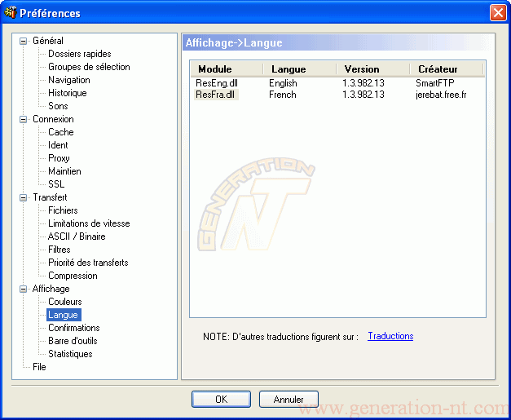This screenshot has width=511, height=420.
Task: Select the Connexion category
Action: pyautogui.click(x=53, y=119)
